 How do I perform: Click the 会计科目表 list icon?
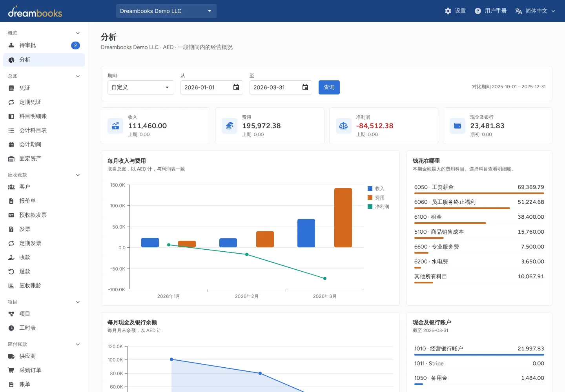[x=11, y=131]
